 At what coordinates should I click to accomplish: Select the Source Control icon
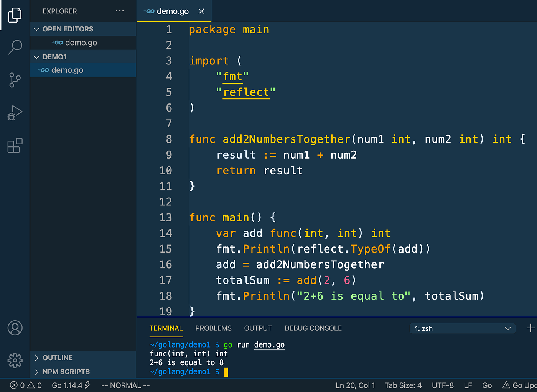(x=15, y=80)
